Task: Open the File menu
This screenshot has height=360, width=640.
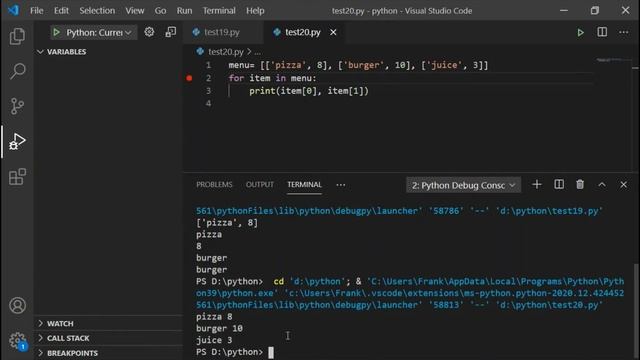Action: click(37, 11)
